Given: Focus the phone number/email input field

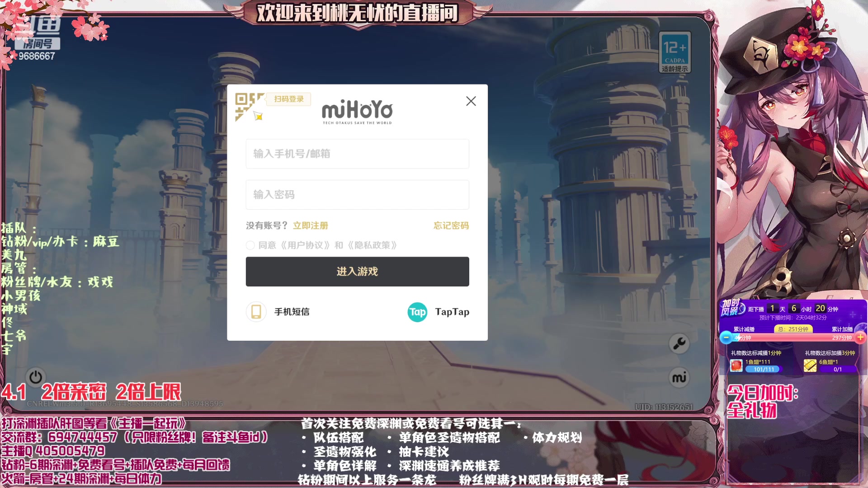Looking at the screenshot, I should click(357, 154).
